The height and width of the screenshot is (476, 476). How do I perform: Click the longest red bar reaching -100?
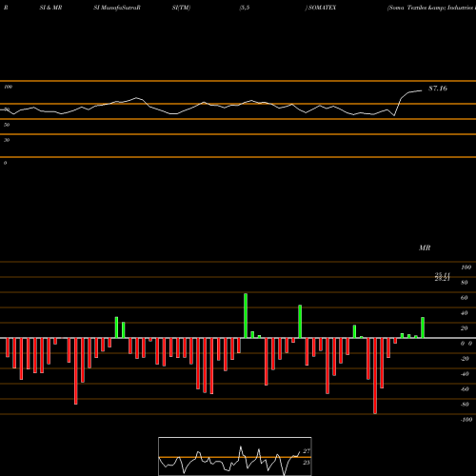click(x=375, y=376)
